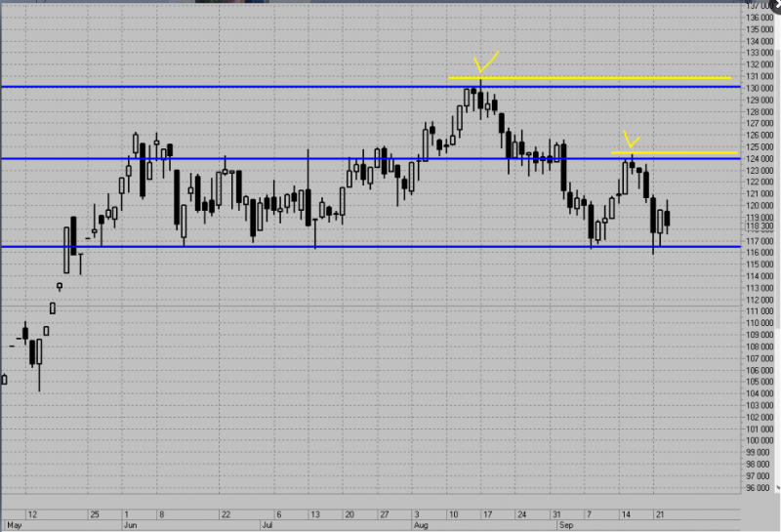Select the lower yellow line near 124 500

[675, 152]
